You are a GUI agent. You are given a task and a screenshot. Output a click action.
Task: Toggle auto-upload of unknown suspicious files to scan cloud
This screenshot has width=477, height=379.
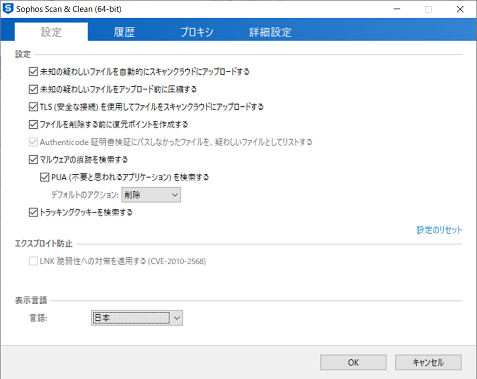pos(33,72)
